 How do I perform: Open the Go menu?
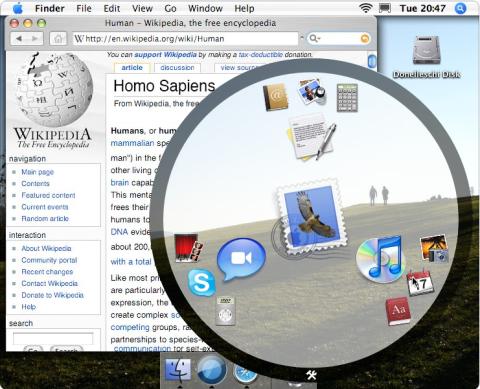pyautogui.click(x=170, y=8)
